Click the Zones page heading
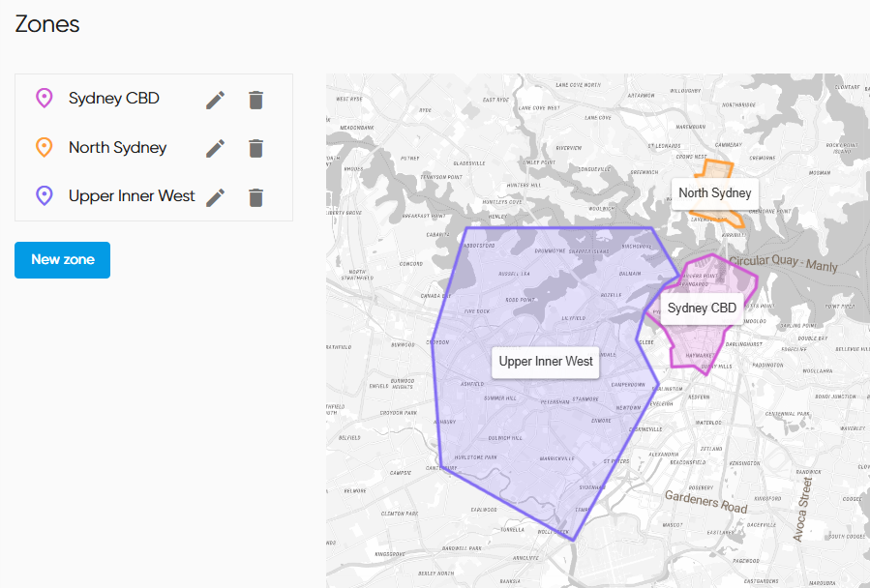 pos(47,24)
